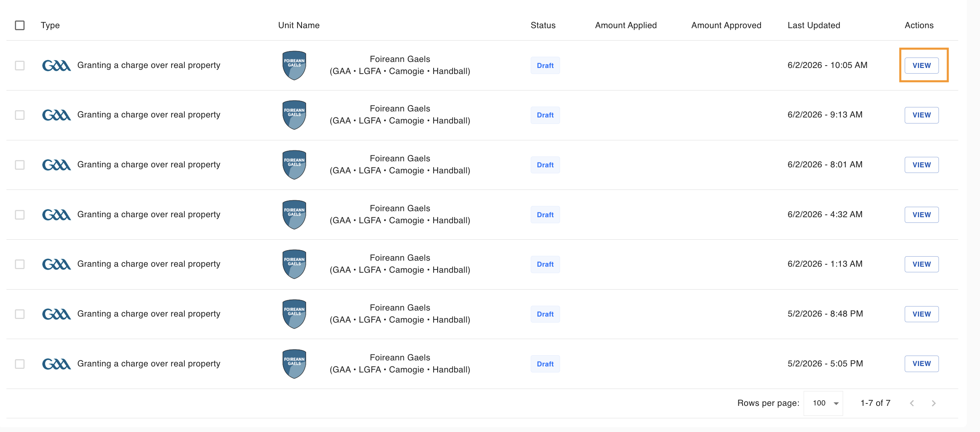Click the 5/2/2026 - 8:48 PM timestamp
This screenshot has width=980, height=432.
pos(825,314)
